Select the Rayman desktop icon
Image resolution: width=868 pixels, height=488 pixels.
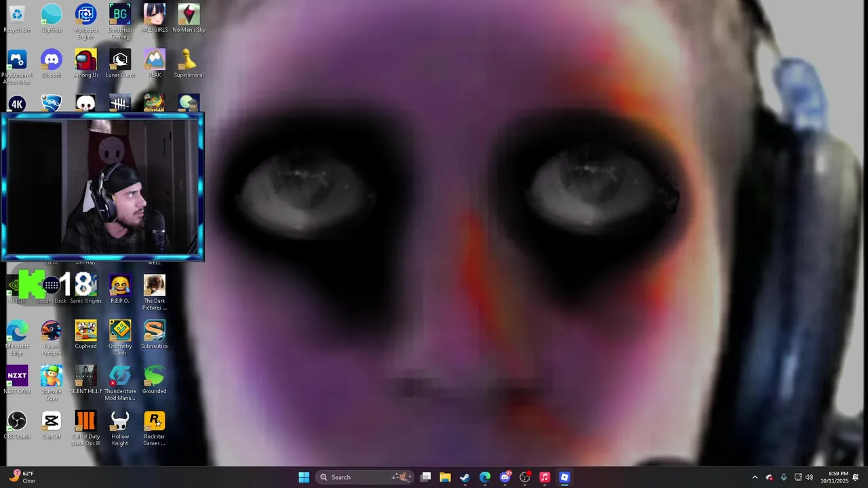[x=154, y=103]
